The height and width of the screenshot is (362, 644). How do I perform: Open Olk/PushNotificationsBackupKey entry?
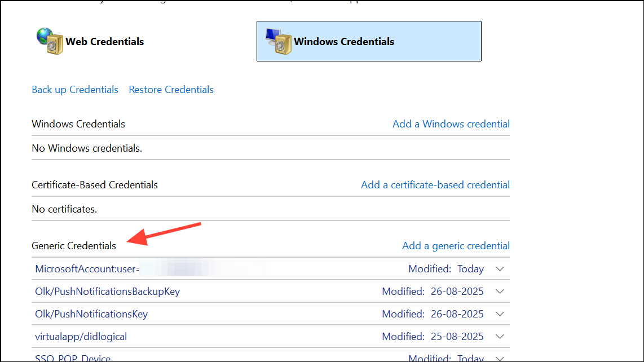click(108, 292)
